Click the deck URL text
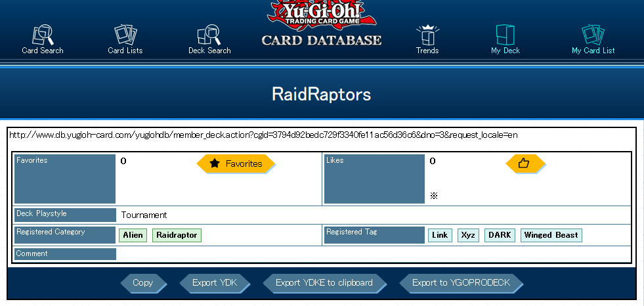 pyautogui.click(x=263, y=135)
